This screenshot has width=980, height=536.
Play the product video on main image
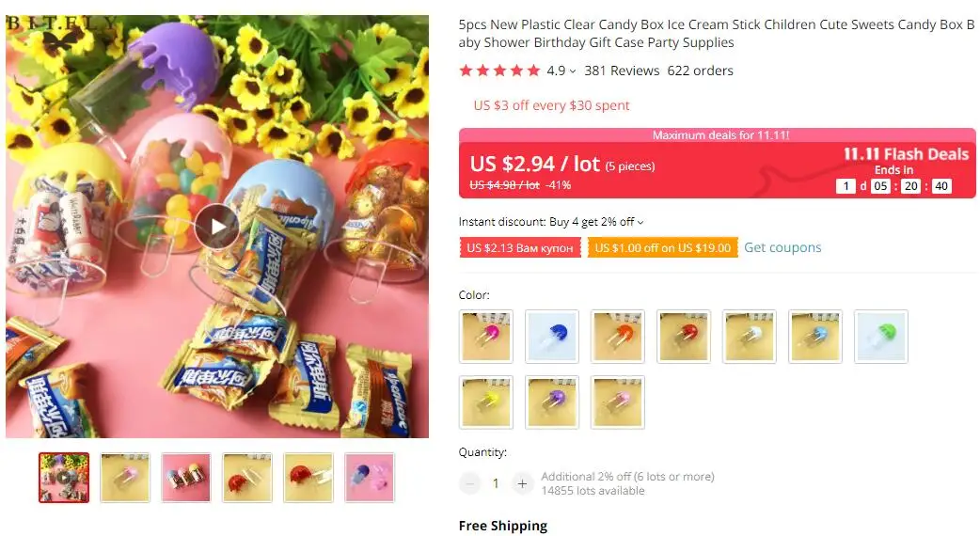point(216,226)
